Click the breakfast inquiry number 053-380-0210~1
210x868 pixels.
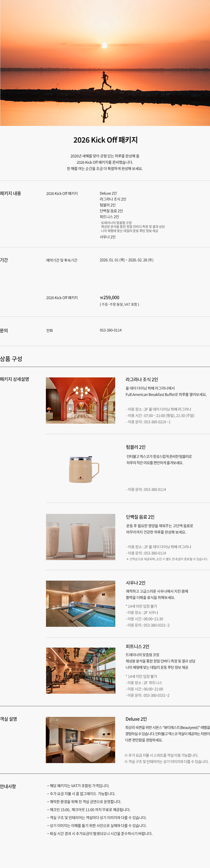[157, 422]
